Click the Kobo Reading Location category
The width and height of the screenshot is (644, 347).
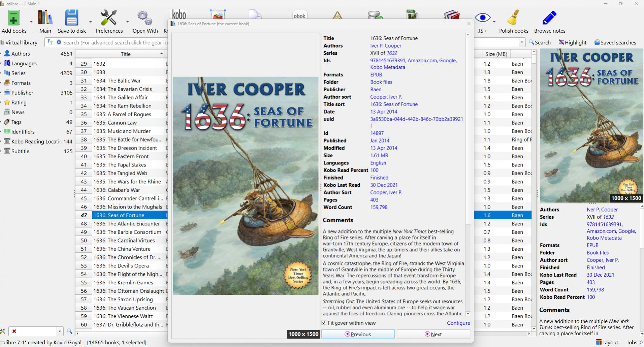36,141
